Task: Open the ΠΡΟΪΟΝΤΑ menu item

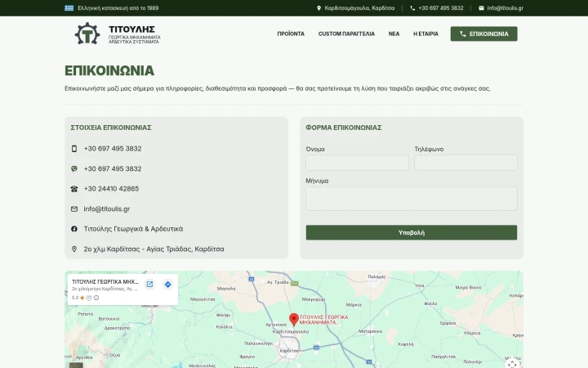Action: tap(291, 34)
